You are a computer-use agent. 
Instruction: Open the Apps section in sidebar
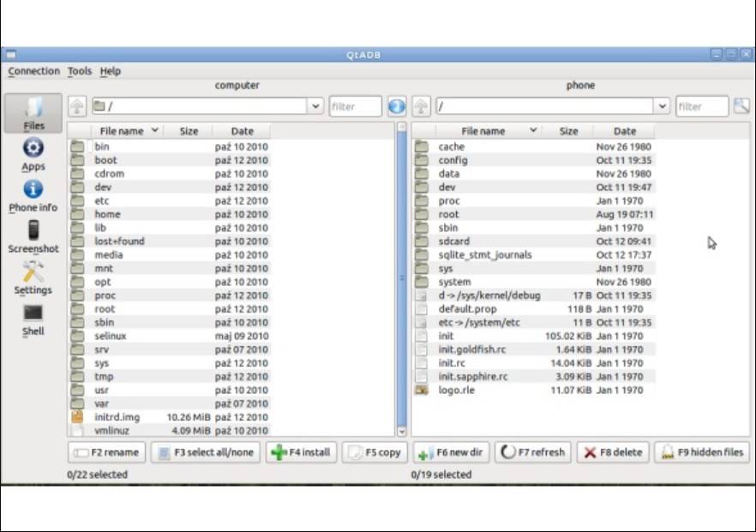click(33, 154)
